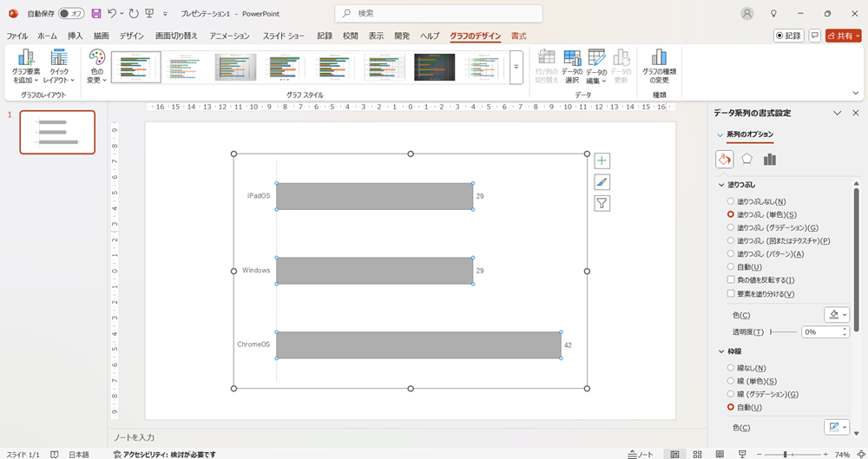Open the アニメーション tab

point(230,36)
